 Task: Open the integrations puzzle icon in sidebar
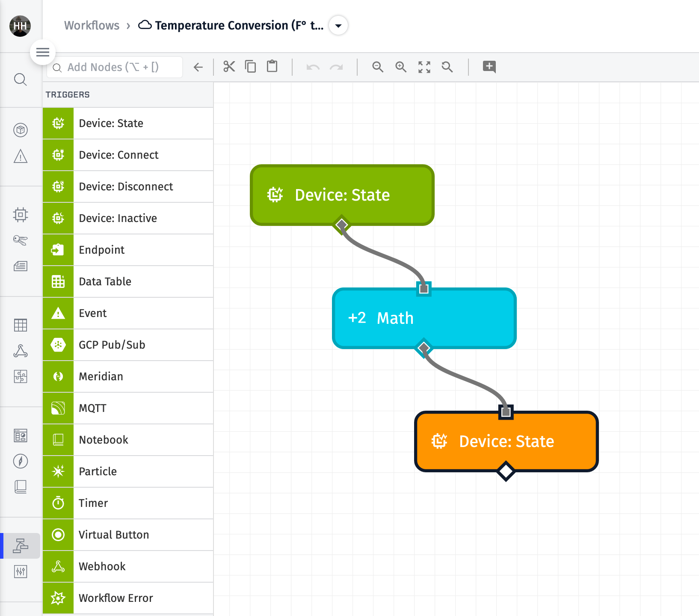[x=21, y=376]
